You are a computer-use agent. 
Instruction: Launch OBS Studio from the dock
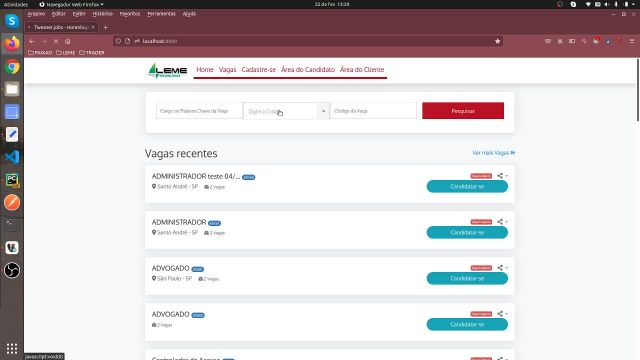[12, 270]
